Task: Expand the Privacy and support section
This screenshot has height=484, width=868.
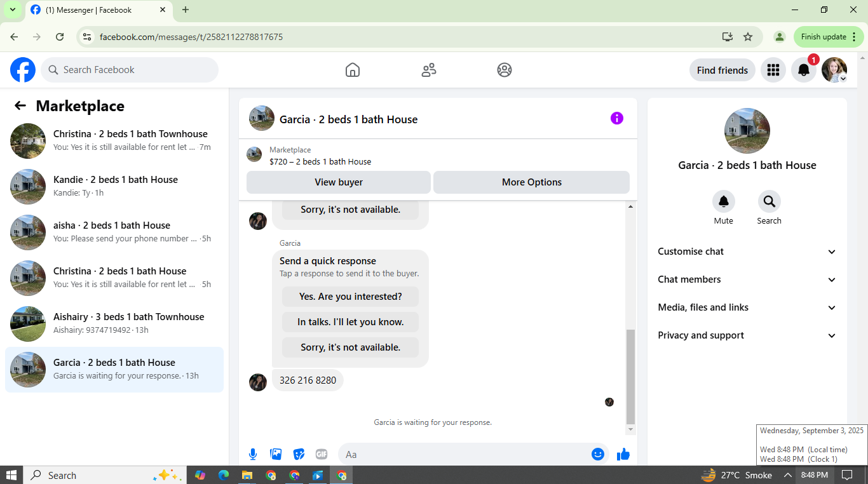Action: (x=747, y=335)
